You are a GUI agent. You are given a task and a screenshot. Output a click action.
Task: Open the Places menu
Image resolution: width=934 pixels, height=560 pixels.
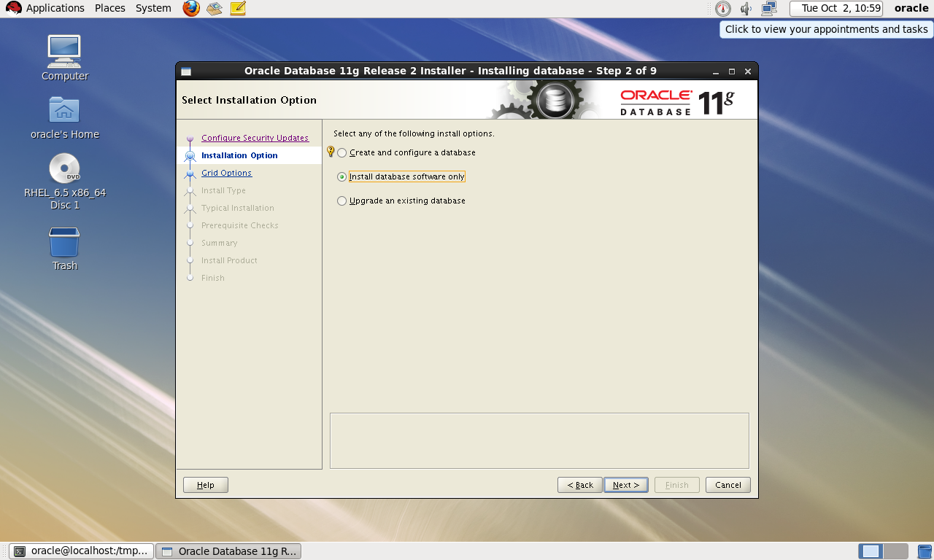[x=109, y=8]
